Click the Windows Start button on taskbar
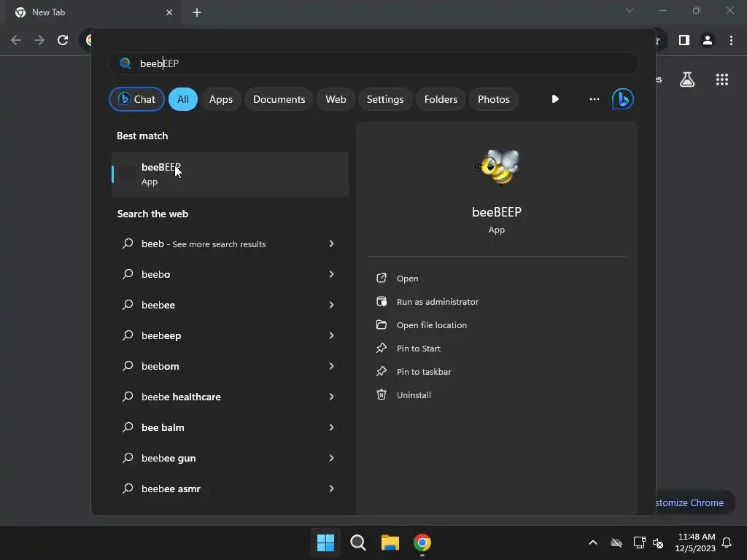The image size is (747, 560). [326, 542]
